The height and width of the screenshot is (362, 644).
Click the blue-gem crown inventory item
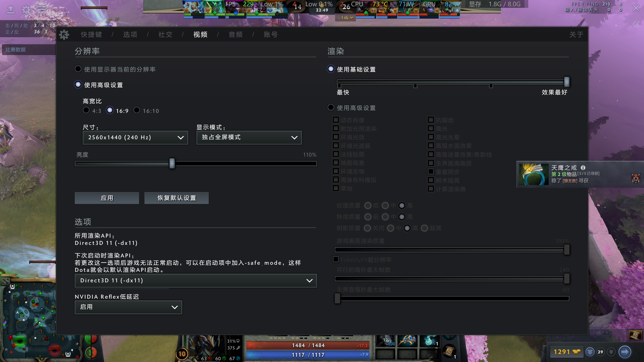pos(407,341)
